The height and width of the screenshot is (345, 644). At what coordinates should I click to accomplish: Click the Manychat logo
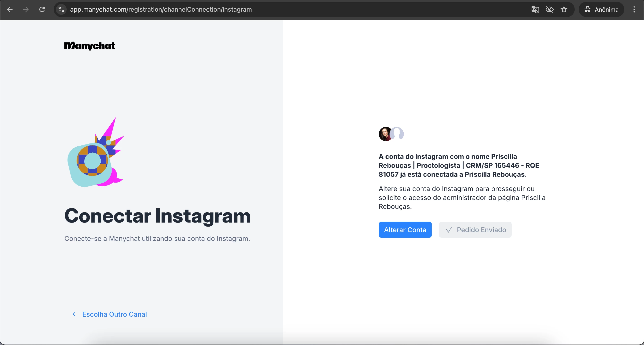point(90,46)
